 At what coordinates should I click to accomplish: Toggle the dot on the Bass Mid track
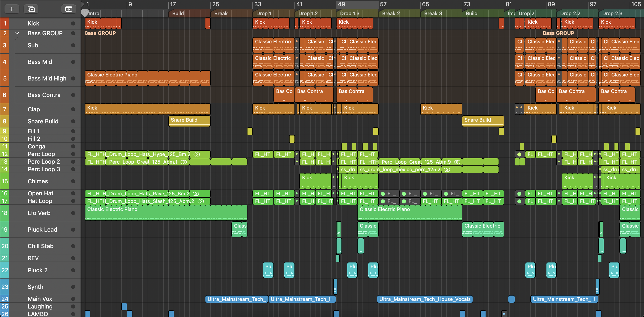tap(73, 62)
